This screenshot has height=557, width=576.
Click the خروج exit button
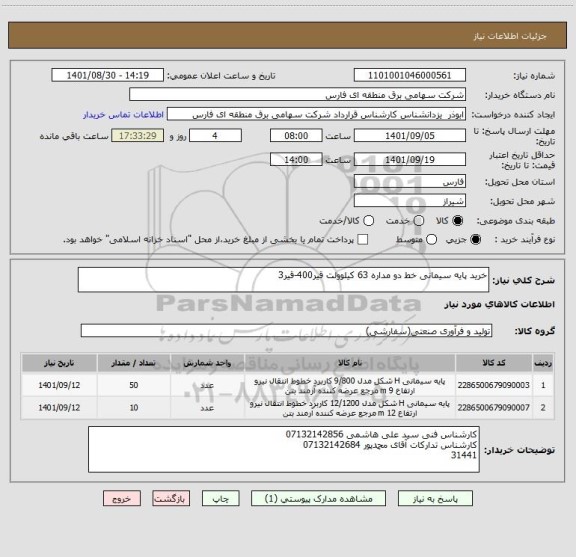[x=122, y=499]
